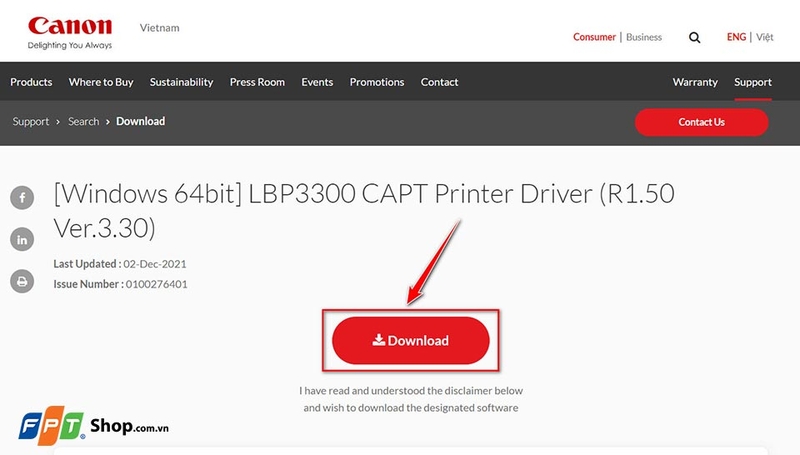Open the search magnifier icon
The width and height of the screenshot is (800, 455).
coord(694,37)
